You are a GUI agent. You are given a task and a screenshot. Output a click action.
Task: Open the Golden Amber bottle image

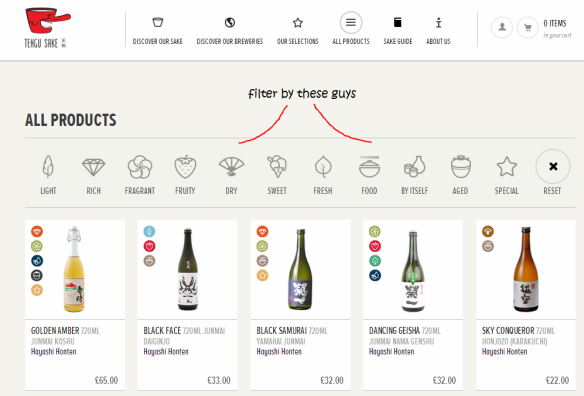click(74, 269)
